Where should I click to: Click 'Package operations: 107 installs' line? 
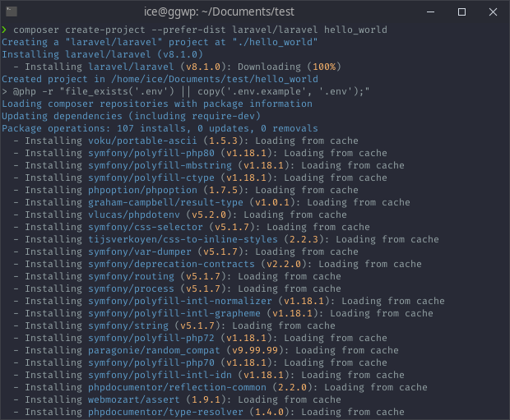click(160, 128)
